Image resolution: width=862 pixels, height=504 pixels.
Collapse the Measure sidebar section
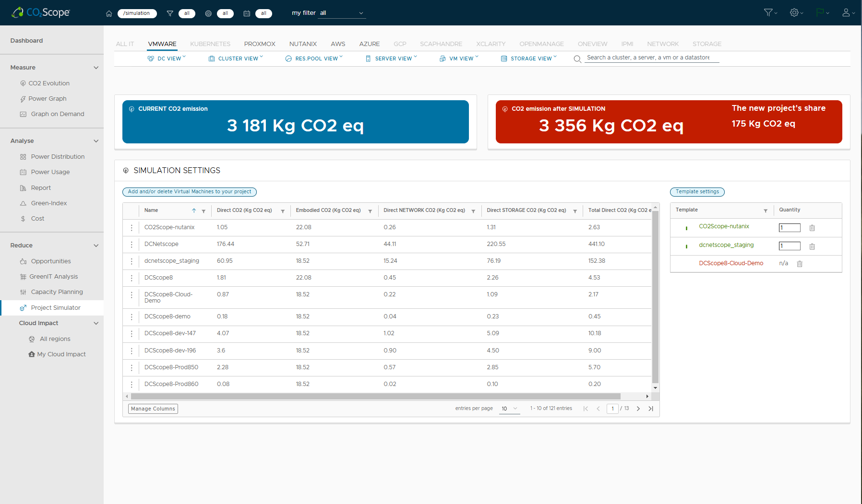click(x=96, y=68)
